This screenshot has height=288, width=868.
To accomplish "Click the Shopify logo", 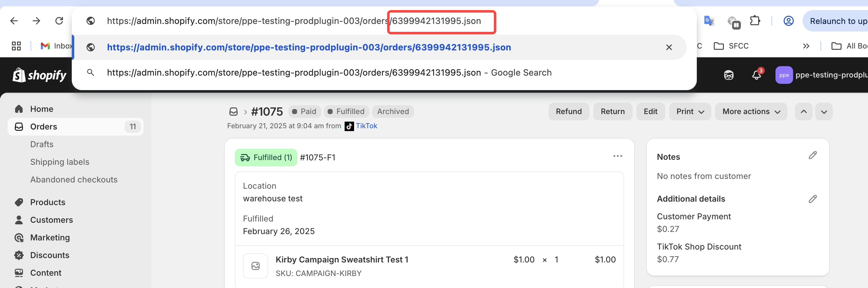I will [39, 75].
